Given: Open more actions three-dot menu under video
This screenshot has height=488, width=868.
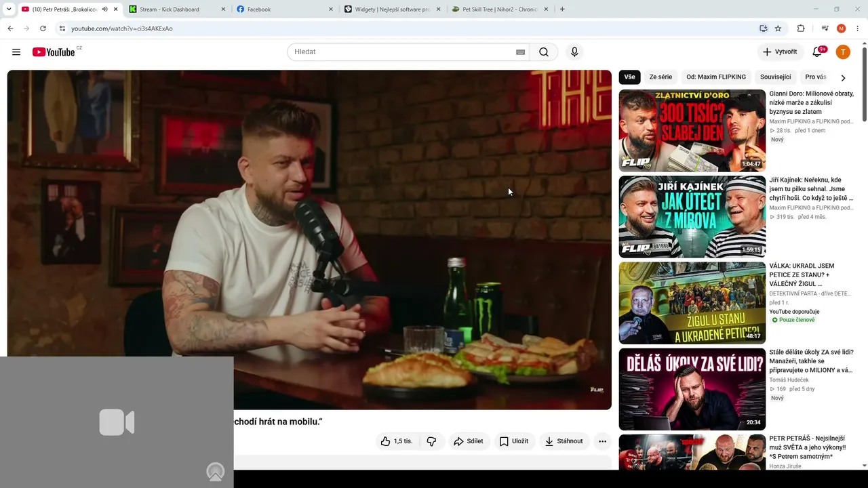Looking at the screenshot, I should [602, 441].
